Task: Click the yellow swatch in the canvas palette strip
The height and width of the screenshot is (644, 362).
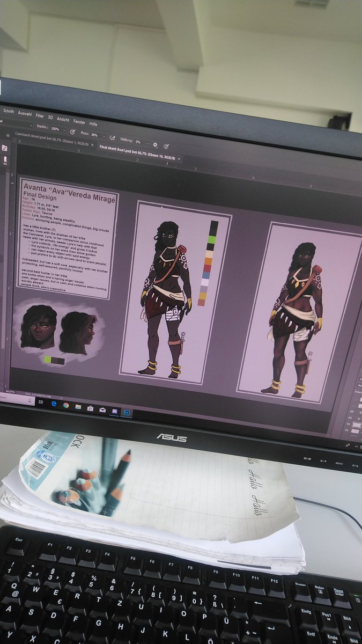Action: pyautogui.click(x=204, y=296)
